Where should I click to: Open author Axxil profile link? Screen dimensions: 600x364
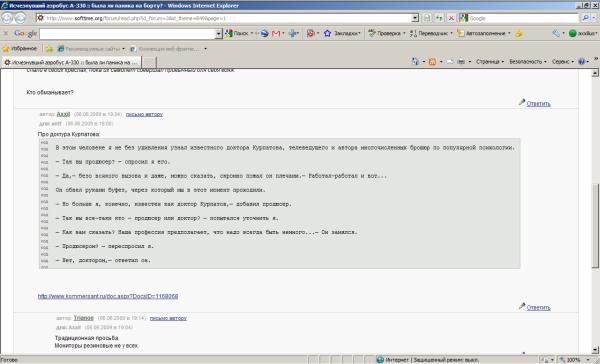tap(63, 114)
